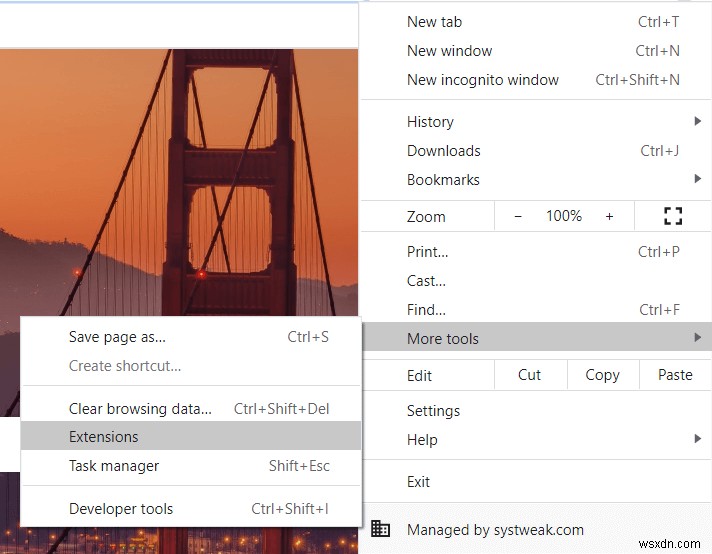Select Save page as option
712x554 pixels.
coord(117,337)
